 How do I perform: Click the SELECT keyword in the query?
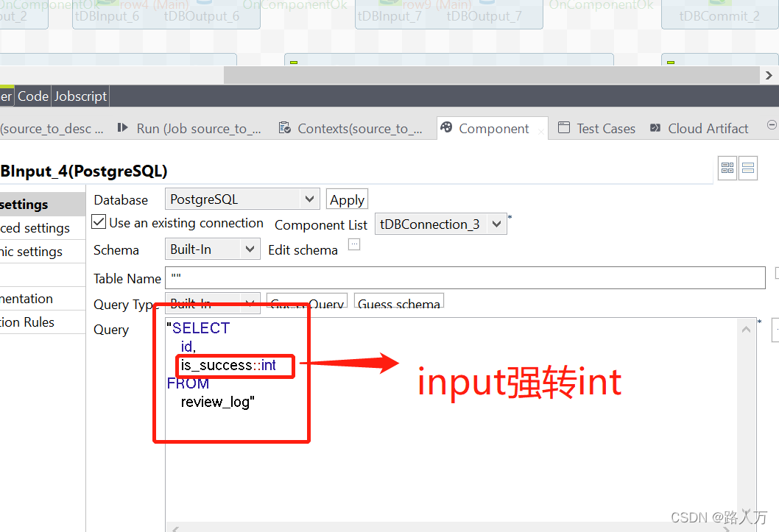201,328
